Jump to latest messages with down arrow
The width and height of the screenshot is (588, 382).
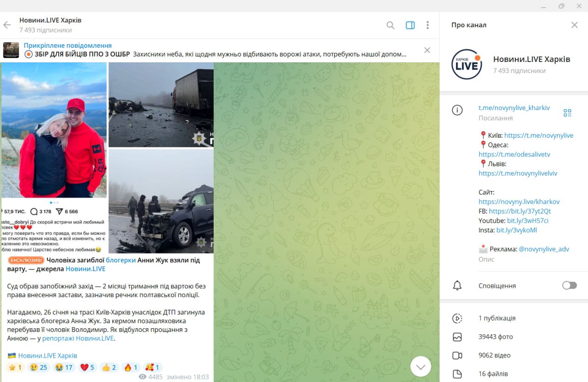coord(420,366)
